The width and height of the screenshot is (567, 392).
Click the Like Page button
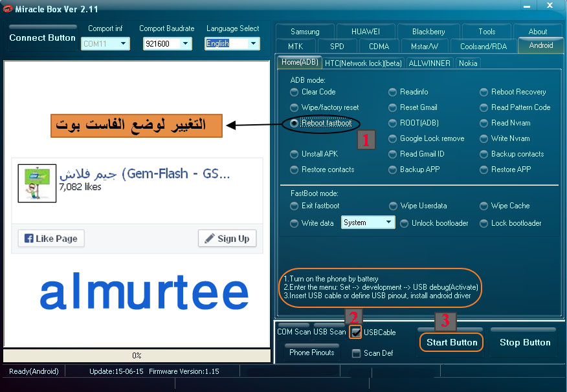[51, 239]
